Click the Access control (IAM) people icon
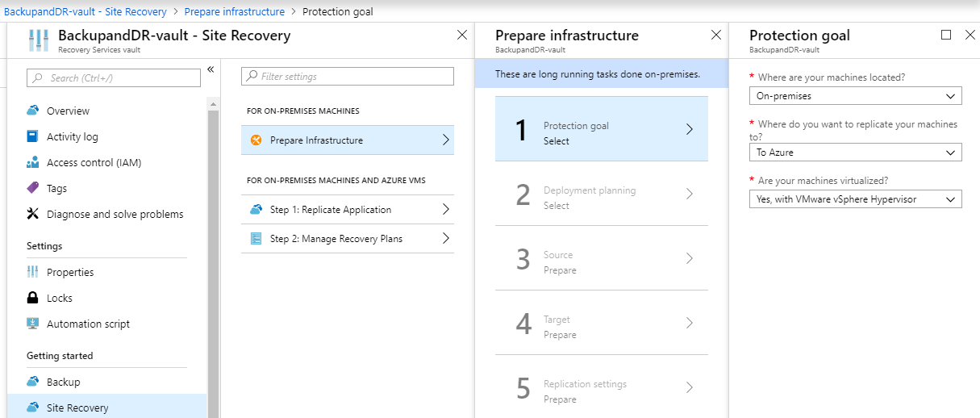Viewport: 980px width, 418px height. point(32,162)
